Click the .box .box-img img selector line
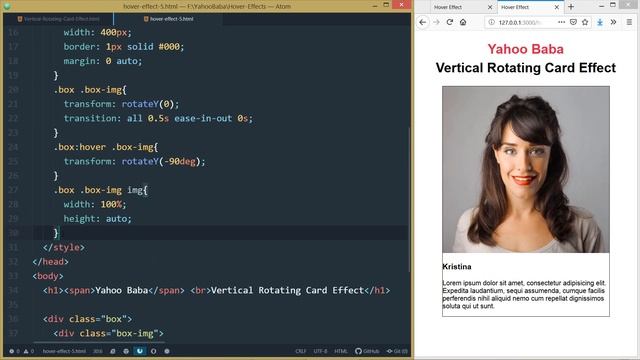Screen dimensions: 640x360 tap(100, 190)
